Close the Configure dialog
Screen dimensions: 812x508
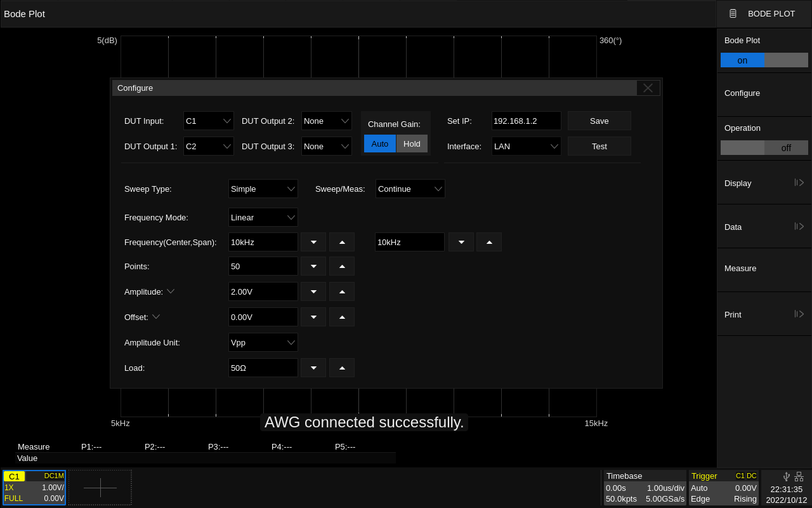coord(648,88)
